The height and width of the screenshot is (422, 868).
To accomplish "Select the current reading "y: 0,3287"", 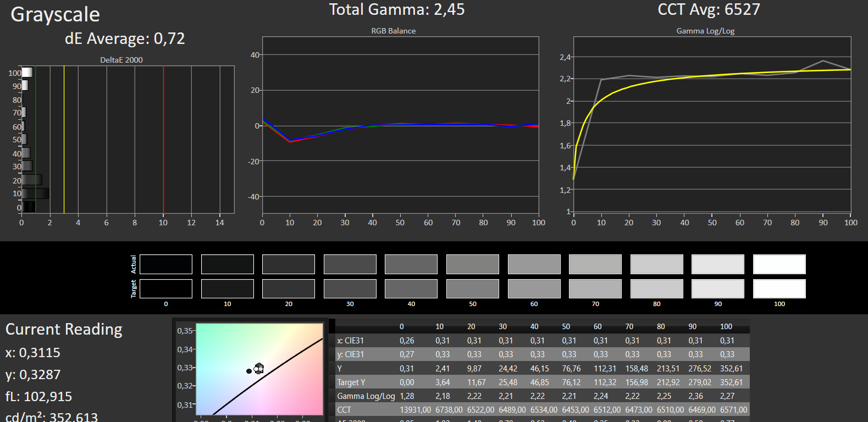I will [33, 375].
